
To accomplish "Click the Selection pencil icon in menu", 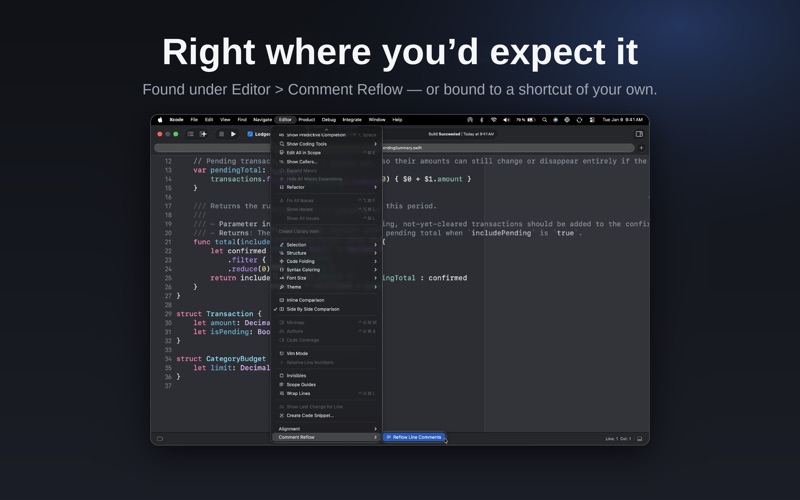I will coord(282,245).
